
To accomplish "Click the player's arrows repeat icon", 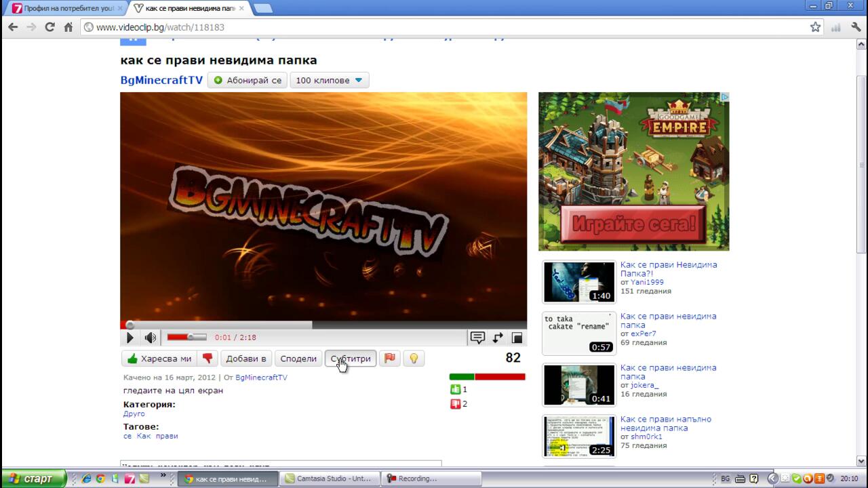I will [498, 338].
